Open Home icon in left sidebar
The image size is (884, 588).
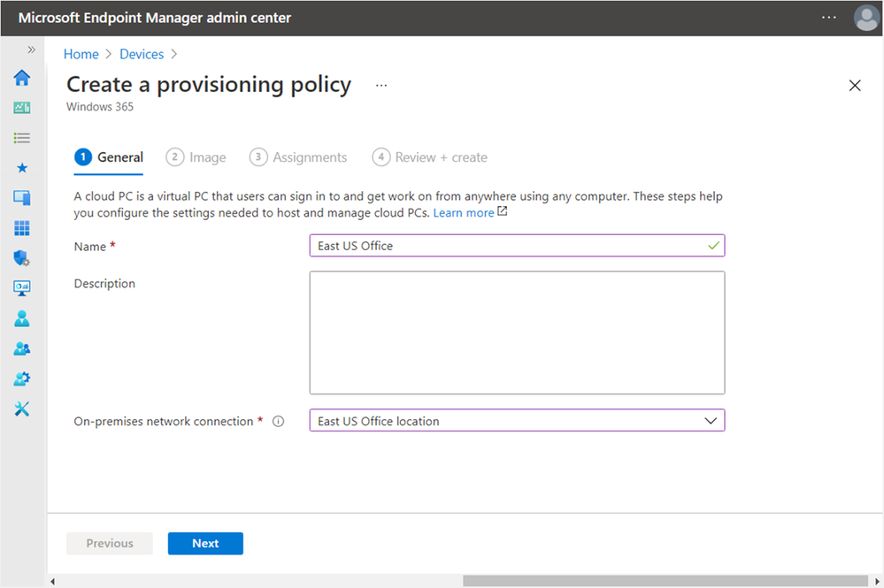(22, 78)
